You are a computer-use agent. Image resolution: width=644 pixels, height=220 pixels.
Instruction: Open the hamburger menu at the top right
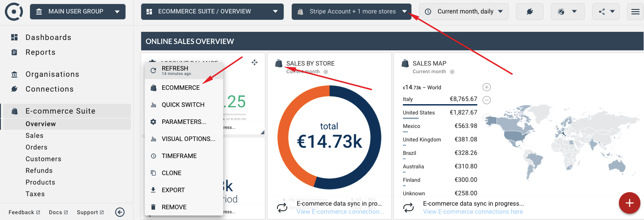tap(635, 12)
